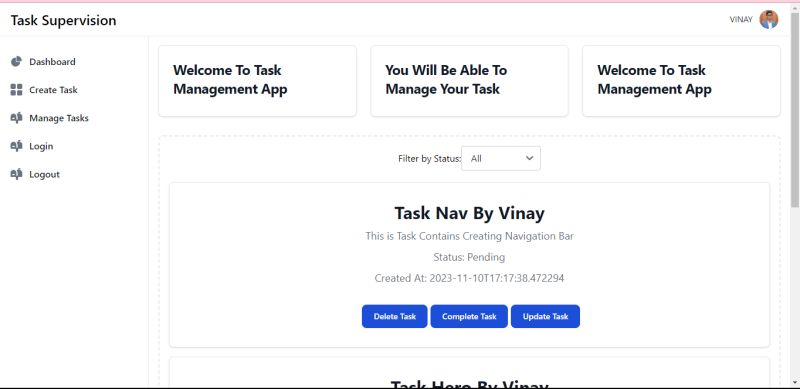Select the Login sidebar item
This screenshot has height=389, width=800.
pyautogui.click(x=41, y=146)
